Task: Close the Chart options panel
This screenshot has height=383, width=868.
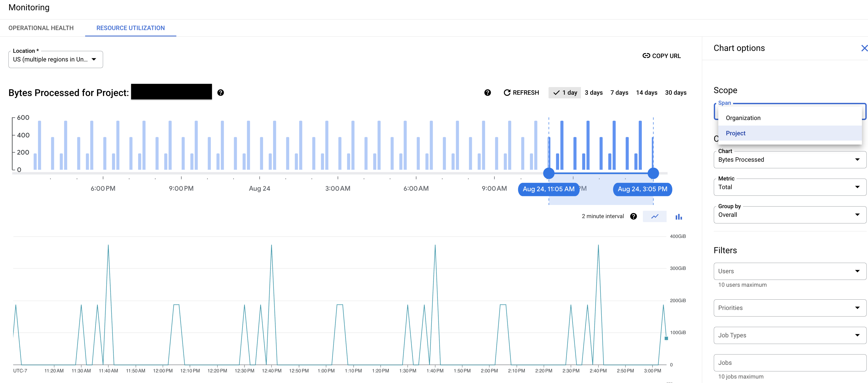Action: (x=861, y=48)
